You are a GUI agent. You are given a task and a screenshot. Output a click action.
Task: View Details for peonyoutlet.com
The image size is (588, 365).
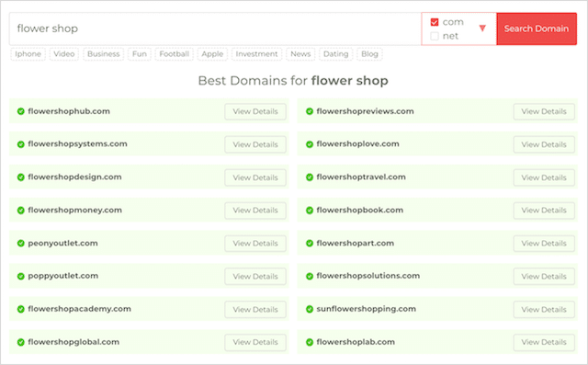click(255, 244)
